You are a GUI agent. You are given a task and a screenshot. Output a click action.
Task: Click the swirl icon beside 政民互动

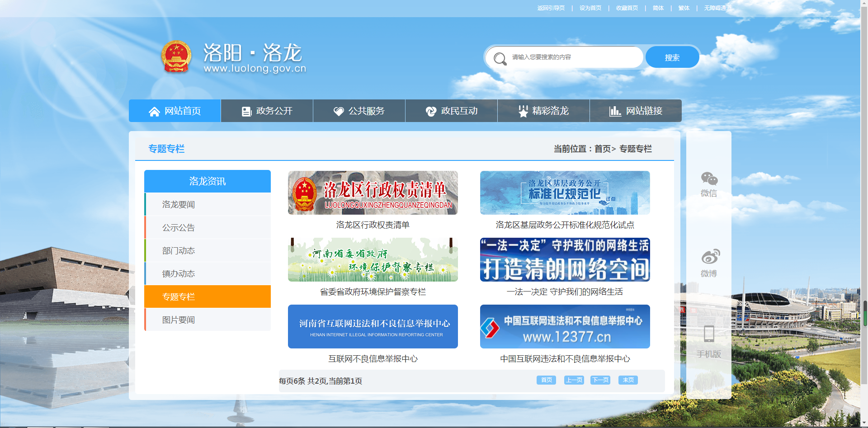pyautogui.click(x=431, y=111)
